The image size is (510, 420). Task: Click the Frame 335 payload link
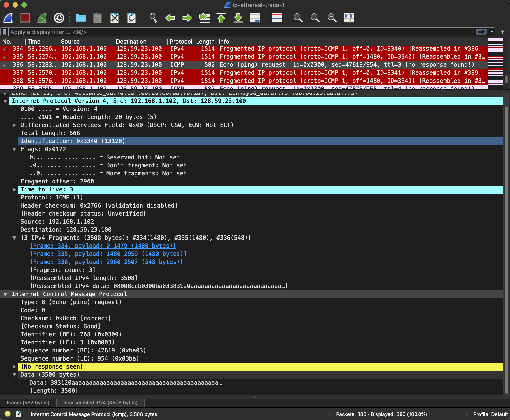(108, 254)
